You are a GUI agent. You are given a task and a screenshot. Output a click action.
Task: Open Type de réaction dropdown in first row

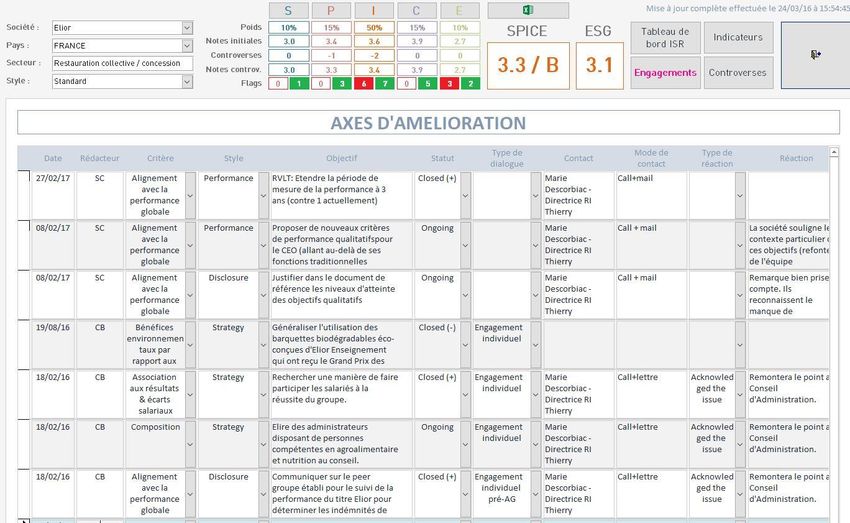click(740, 195)
